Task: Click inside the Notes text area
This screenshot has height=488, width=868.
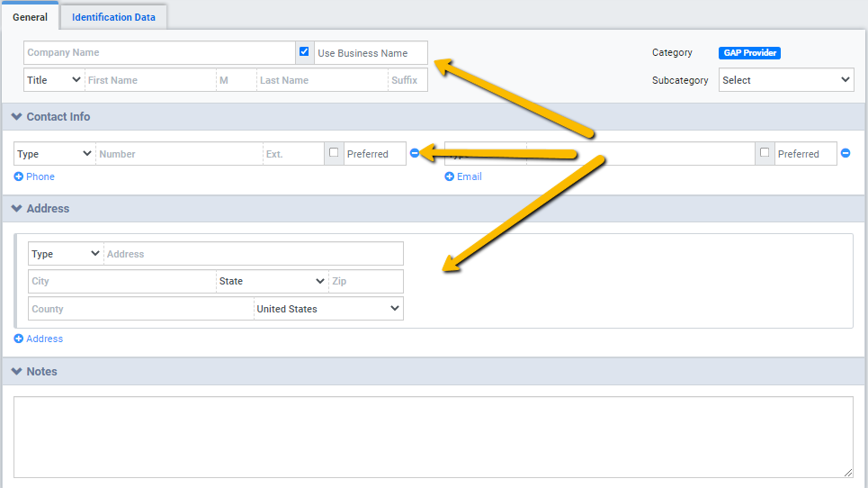Action: tap(433, 437)
